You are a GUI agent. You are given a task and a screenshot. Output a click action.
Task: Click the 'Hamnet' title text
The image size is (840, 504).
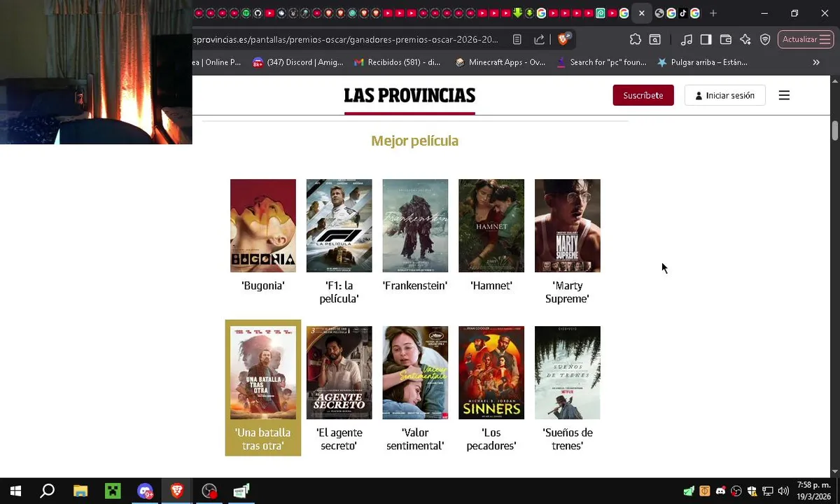pos(491,286)
